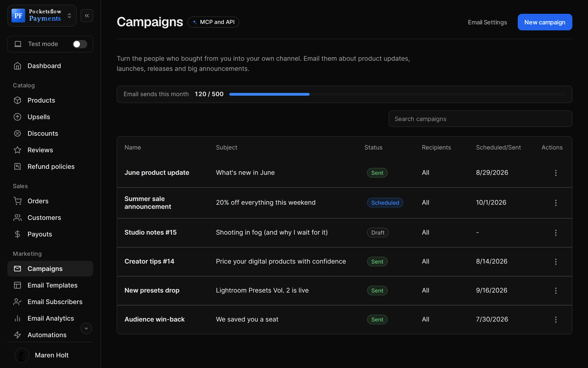Click the Search campaigns field
The width and height of the screenshot is (588, 368).
[x=480, y=119]
